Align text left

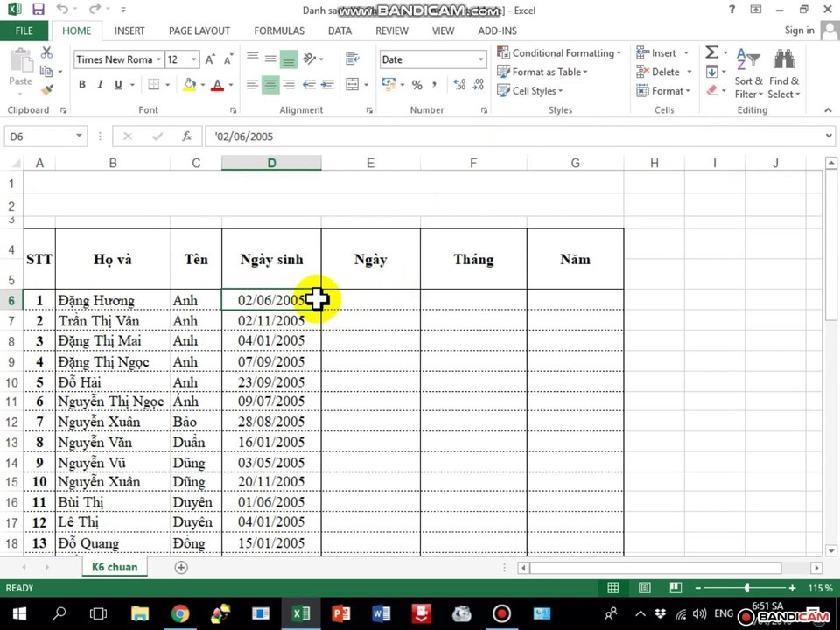(x=252, y=84)
